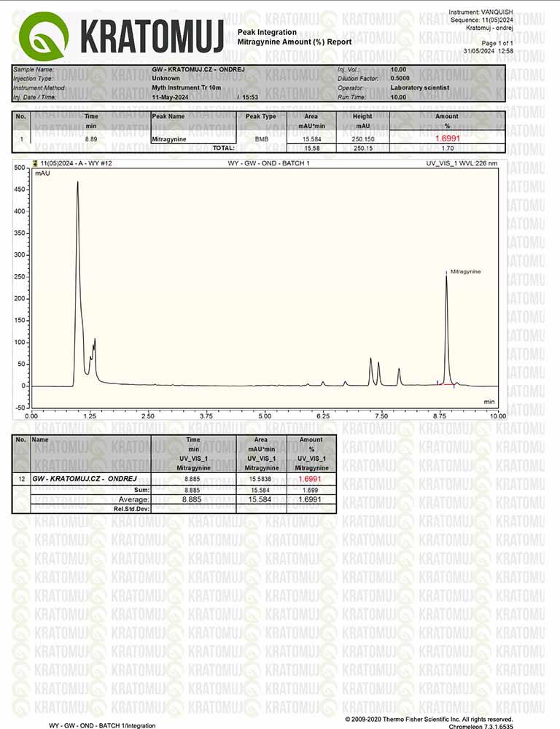Click the pin icon beside 11(05)2024 - A - WY #12
The image size is (560, 729).
click(x=36, y=163)
